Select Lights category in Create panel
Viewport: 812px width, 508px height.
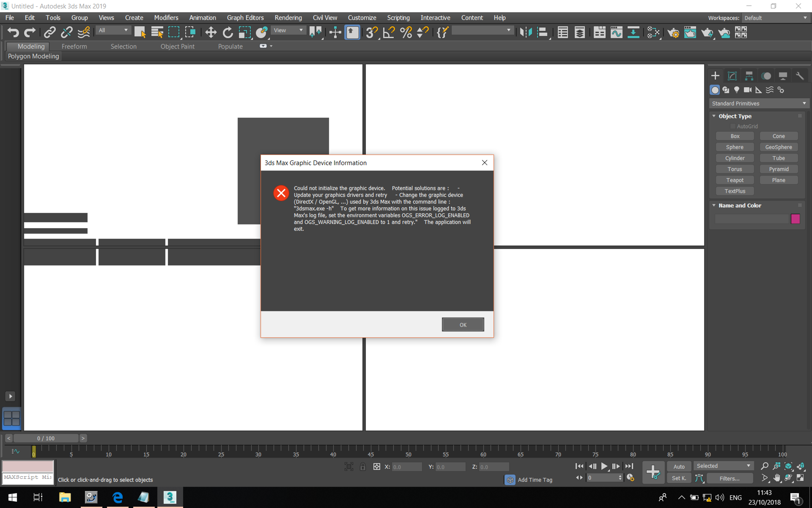[x=737, y=90]
